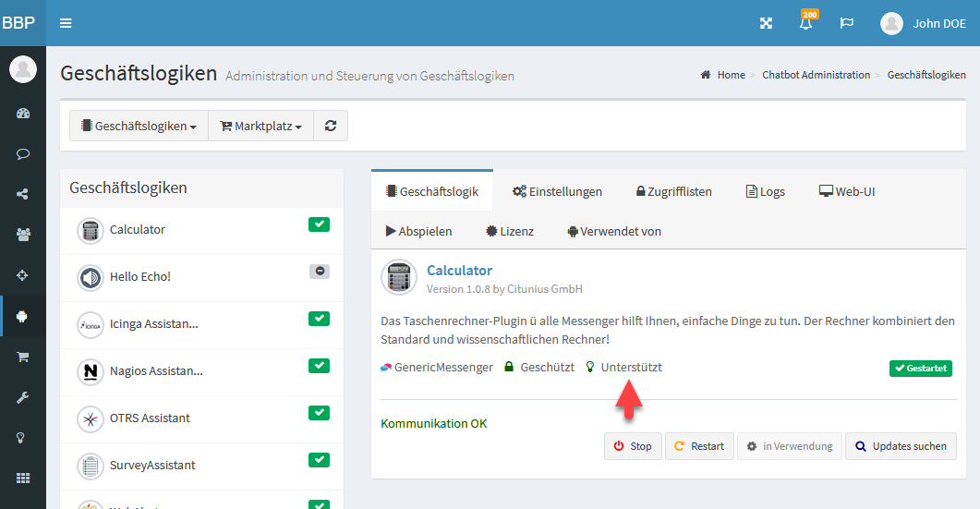Viewport: 980px width, 509px height.
Task: Open John DOE user menu
Action: 923,23
